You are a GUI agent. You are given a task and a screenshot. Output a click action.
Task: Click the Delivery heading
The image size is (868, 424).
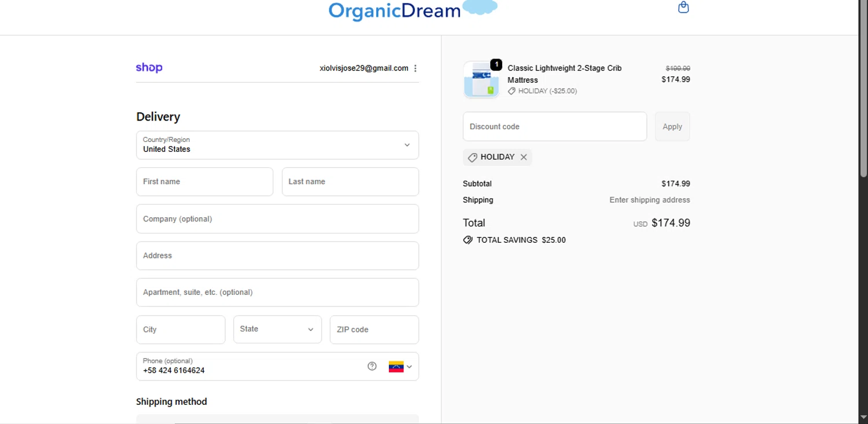158,117
